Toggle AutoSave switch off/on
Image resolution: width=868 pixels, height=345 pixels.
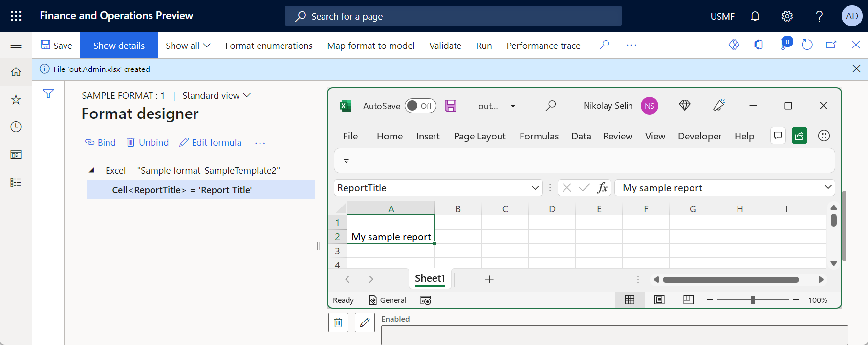(x=420, y=106)
